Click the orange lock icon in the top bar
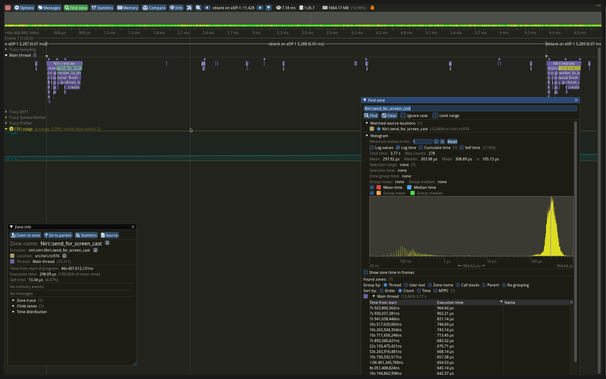Image resolution: width=606 pixels, height=379 pixels. tap(372, 7)
